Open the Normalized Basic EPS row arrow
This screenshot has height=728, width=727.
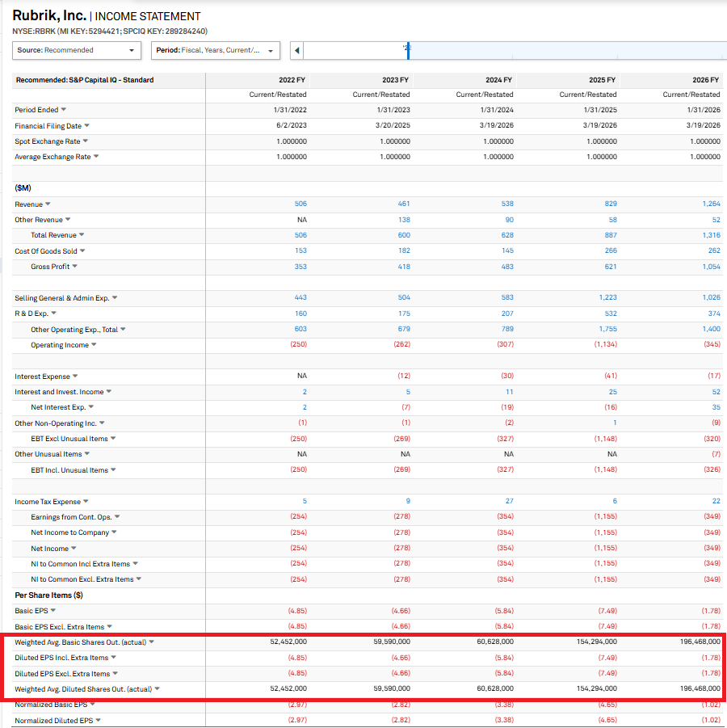pyautogui.click(x=92, y=705)
